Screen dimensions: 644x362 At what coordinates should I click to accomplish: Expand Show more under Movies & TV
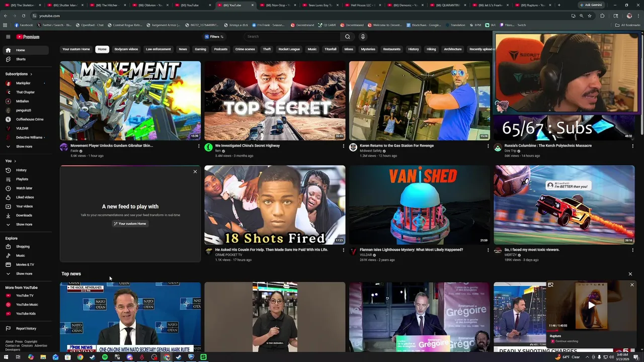coord(27,274)
